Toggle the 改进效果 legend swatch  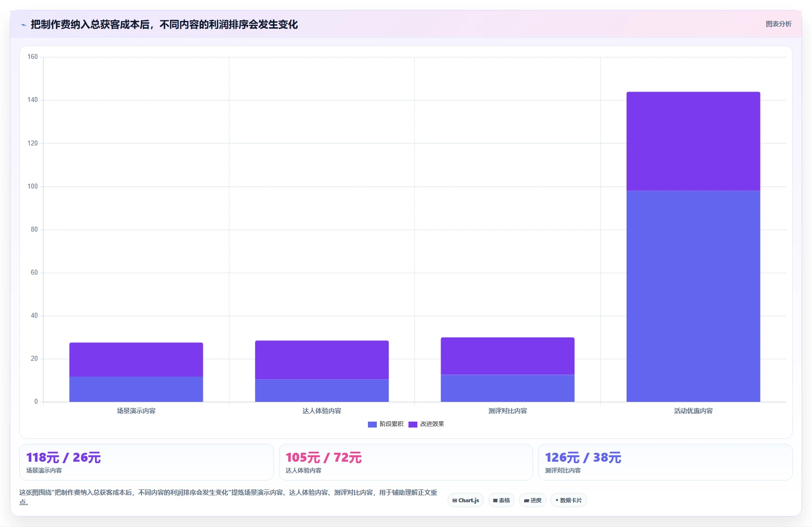[413, 425]
